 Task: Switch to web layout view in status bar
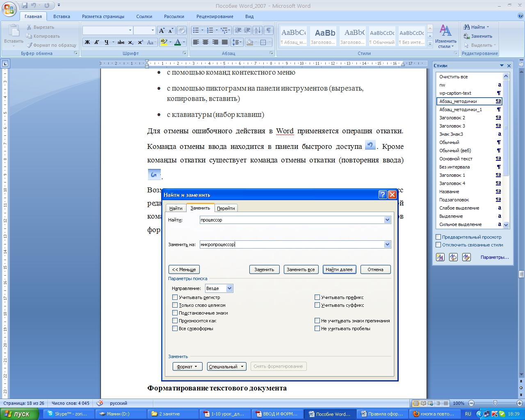point(431,404)
